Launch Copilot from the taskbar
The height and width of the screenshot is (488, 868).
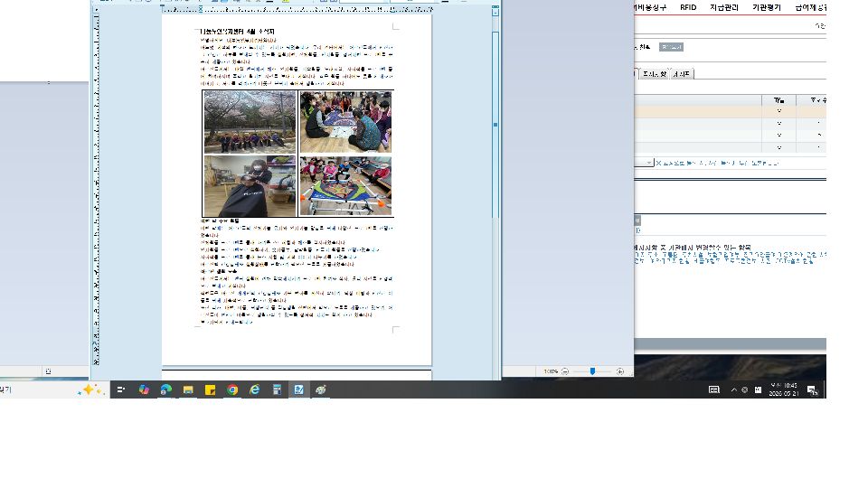point(144,390)
